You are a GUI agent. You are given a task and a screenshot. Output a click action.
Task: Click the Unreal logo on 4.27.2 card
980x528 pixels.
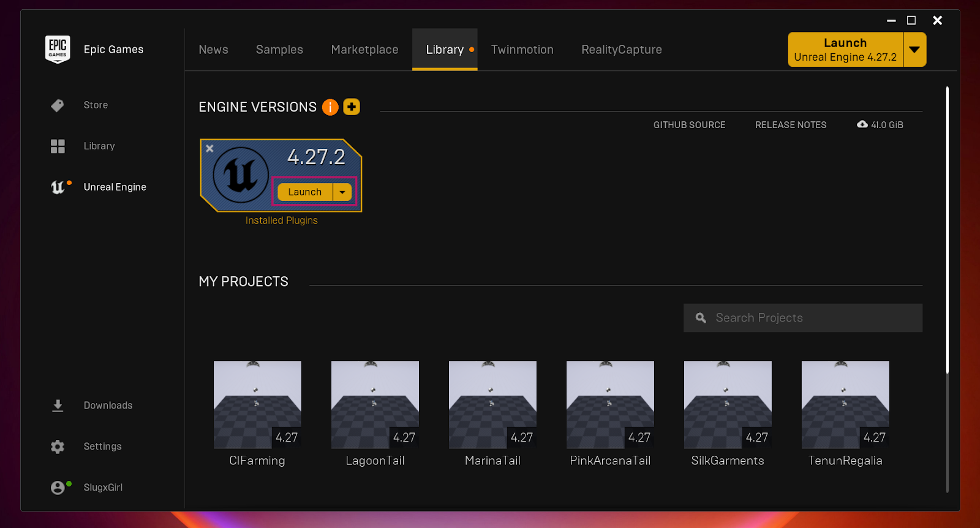[x=241, y=175]
